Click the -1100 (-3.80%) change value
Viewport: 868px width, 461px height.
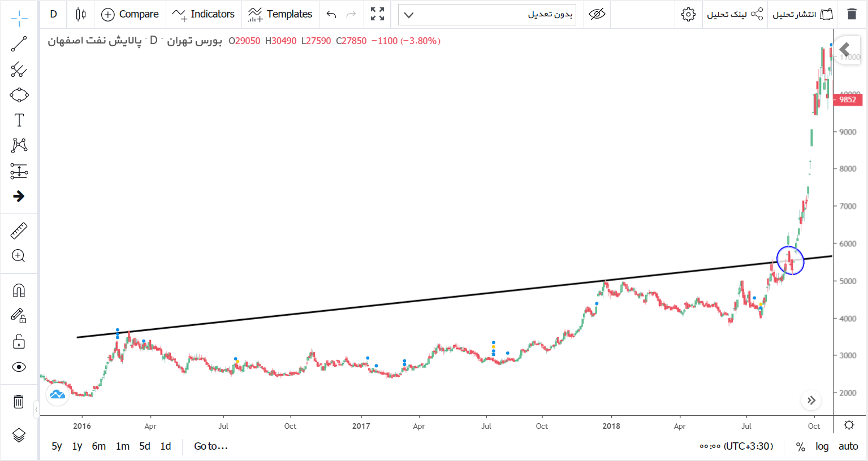[406, 41]
